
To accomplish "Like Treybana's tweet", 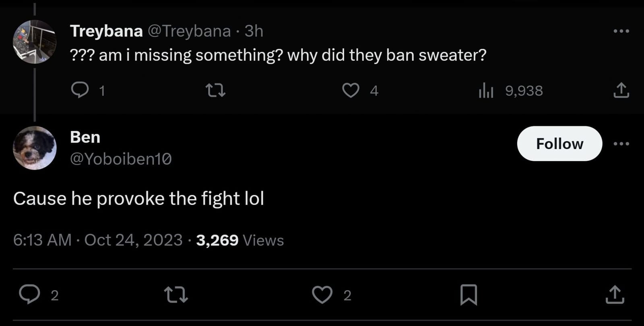I will point(351,90).
